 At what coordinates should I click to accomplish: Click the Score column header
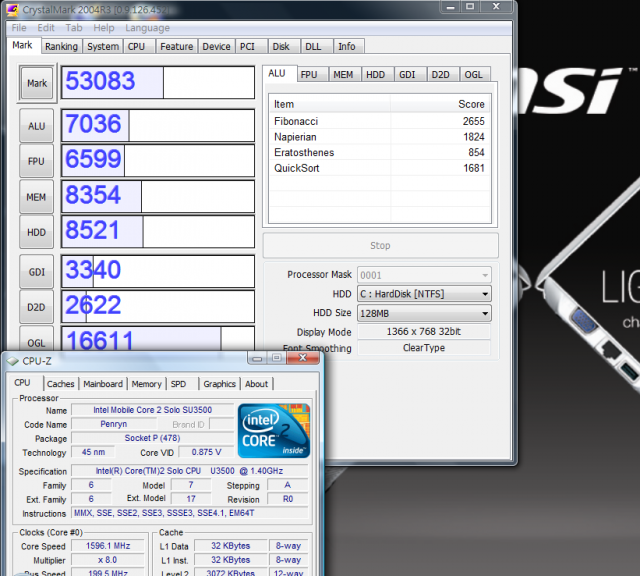[440, 104]
